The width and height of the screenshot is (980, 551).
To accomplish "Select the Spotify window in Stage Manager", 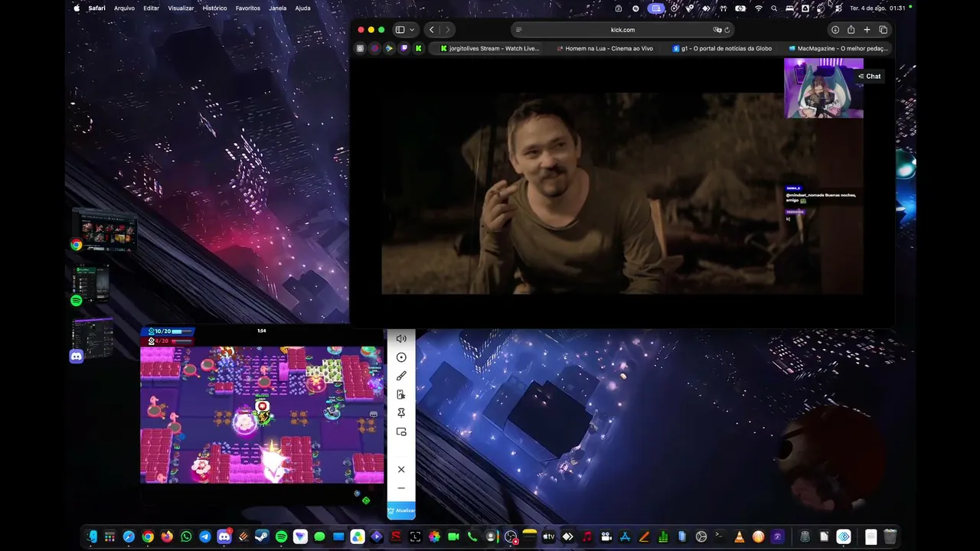I will [x=91, y=285].
